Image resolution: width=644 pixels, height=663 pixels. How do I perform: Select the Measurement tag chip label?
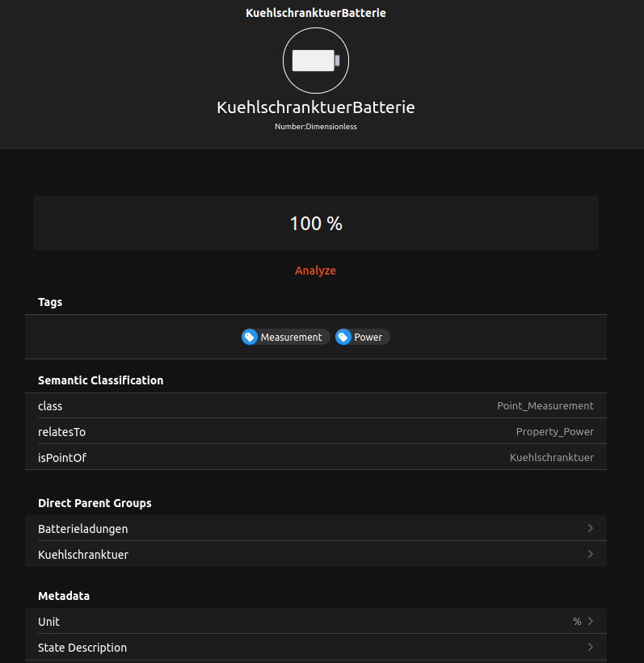coord(291,338)
